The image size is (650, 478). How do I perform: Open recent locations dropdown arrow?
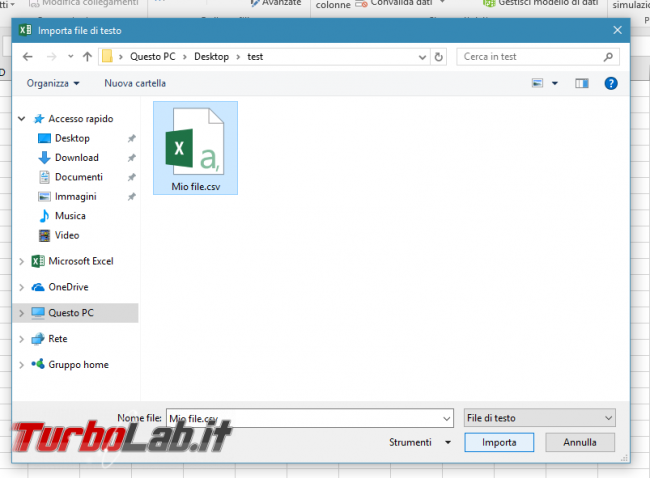(x=70, y=56)
